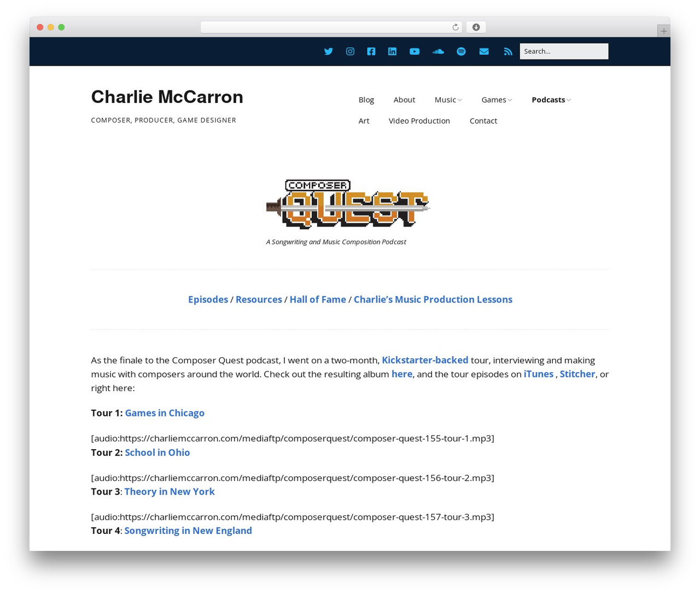Open a new browser tab with plus button

point(663,31)
